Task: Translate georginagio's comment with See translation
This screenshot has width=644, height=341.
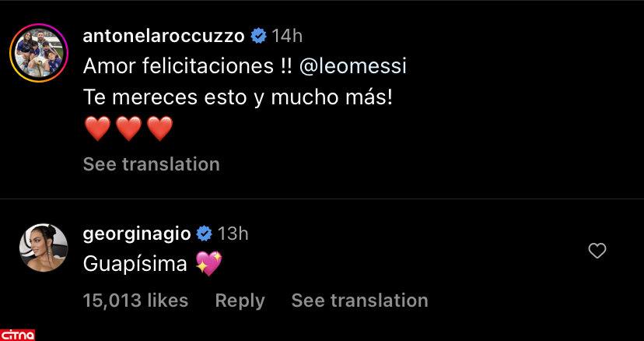Action: [x=359, y=300]
